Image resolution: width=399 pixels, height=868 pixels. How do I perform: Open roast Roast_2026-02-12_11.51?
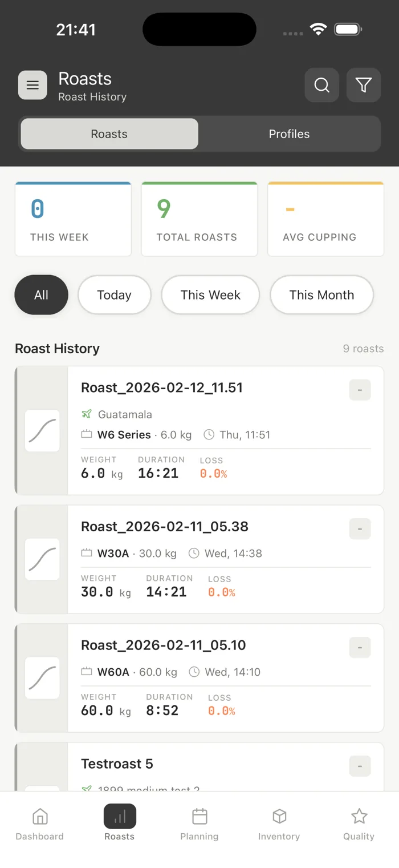coord(199,431)
